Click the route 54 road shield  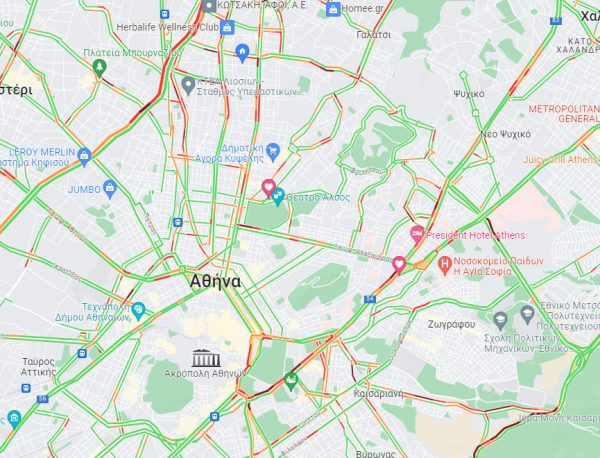370,299
